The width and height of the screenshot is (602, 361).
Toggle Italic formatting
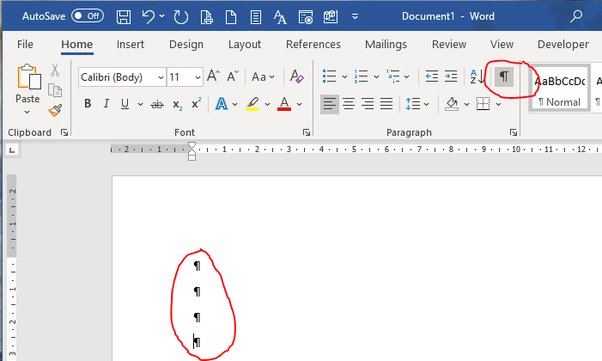coord(106,104)
